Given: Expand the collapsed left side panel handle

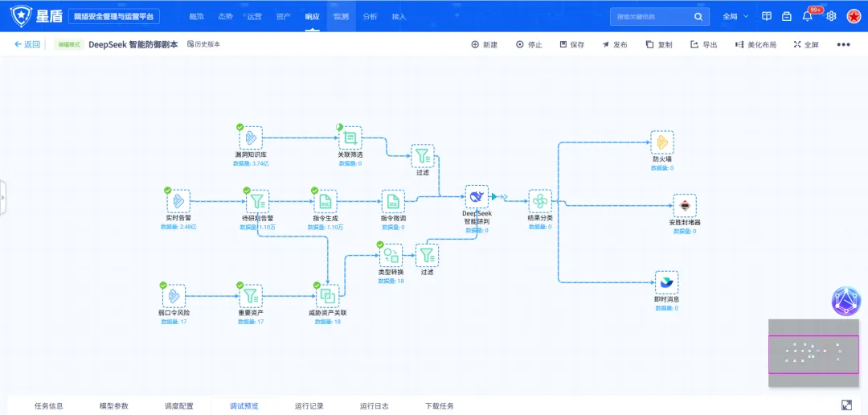Looking at the screenshot, I should [x=2, y=198].
